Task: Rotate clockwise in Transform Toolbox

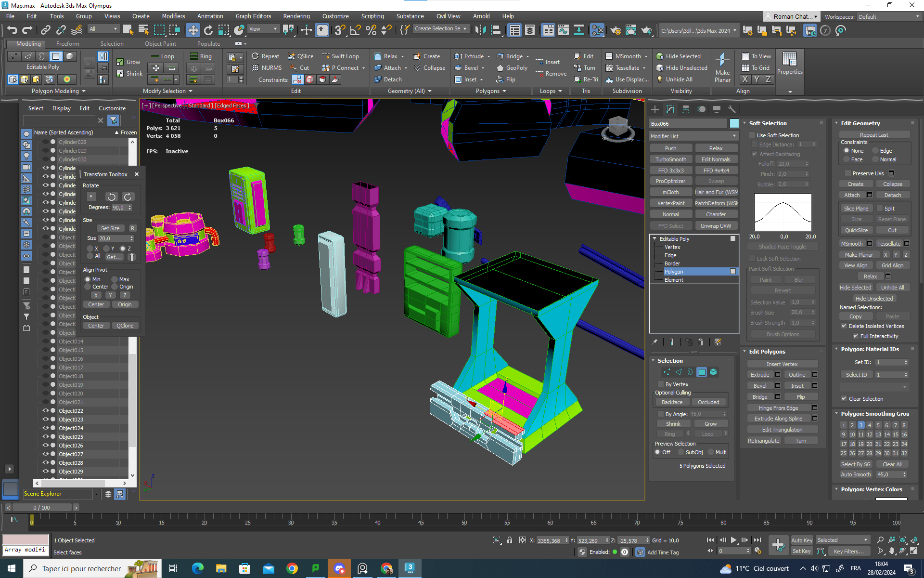Action: [128, 197]
